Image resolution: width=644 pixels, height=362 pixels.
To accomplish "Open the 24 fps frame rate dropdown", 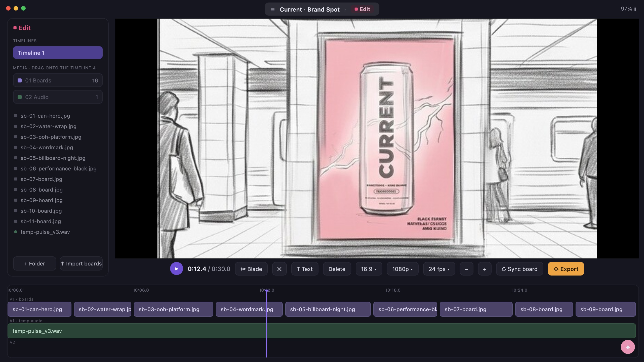I will (439, 269).
